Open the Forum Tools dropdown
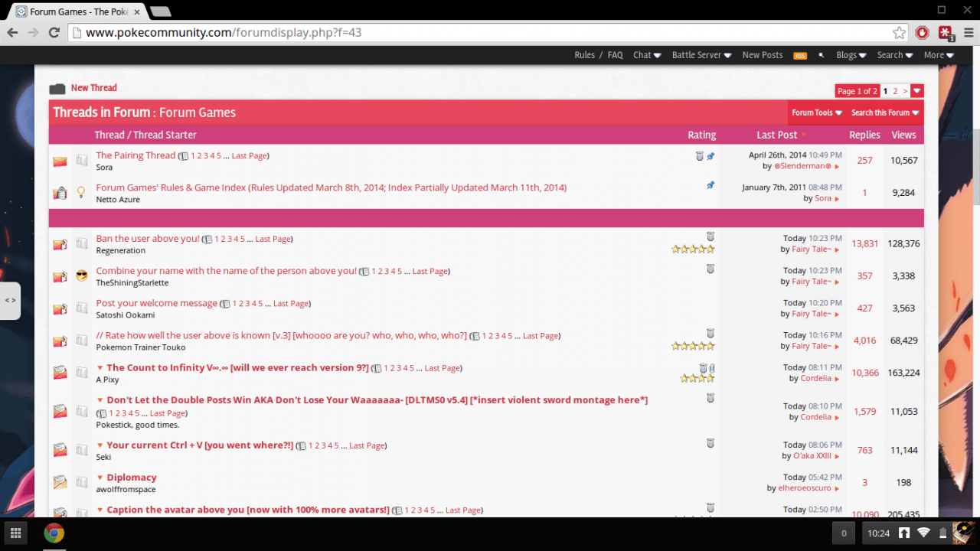Viewport: 980px width, 551px height. click(x=817, y=112)
